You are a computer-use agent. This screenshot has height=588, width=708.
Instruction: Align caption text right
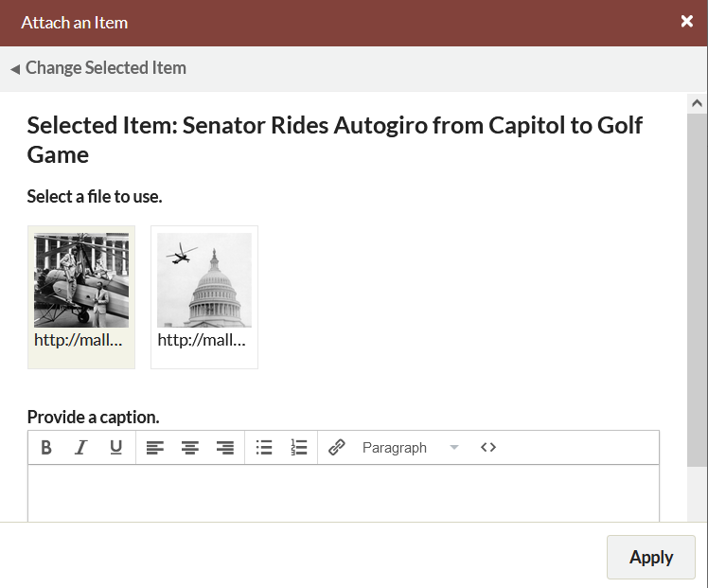pos(225,448)
